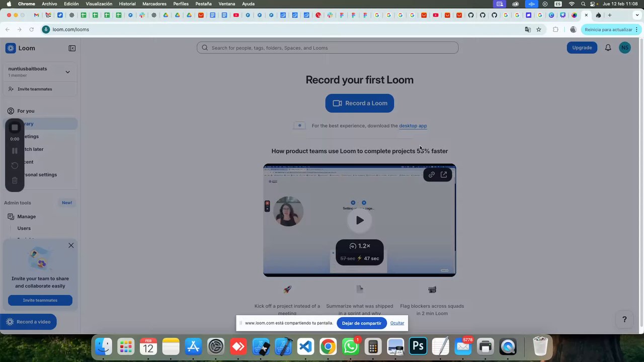Viewport: 644px width, 362px height.
Task: Open the help question mark button
Action: tap(624, 319)
